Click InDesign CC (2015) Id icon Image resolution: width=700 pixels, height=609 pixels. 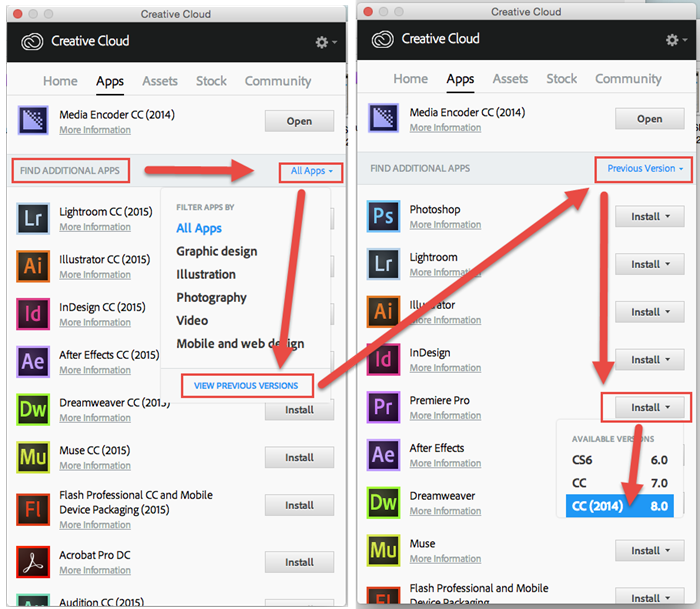33,314
